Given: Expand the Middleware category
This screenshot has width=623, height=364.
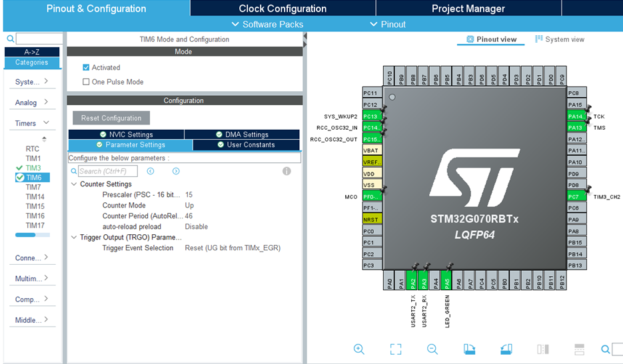Looking at the screenshot, I should pyautogui.click(x=32, y=320).
